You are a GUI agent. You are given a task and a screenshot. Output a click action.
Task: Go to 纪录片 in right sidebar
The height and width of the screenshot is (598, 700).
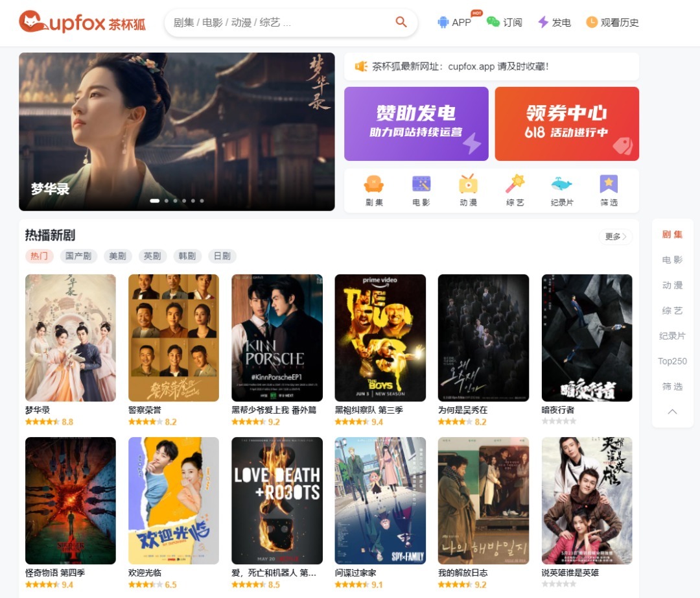672,336
